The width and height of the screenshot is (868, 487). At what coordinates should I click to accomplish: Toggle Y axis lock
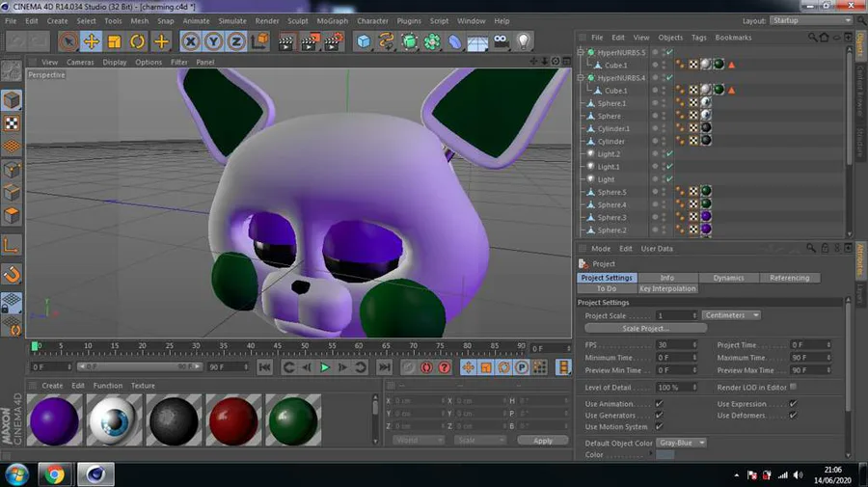(214, 41)
